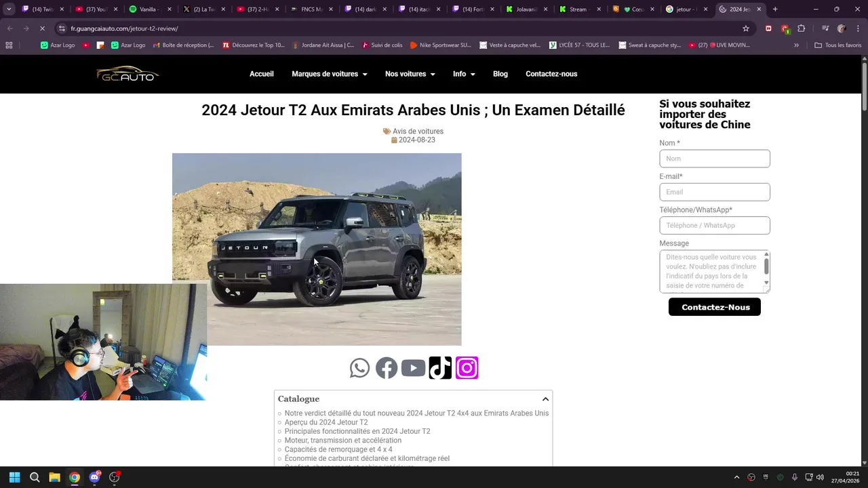
Task: Open WhatsApp share icon below car photo
Action: click(x=359, y=368)
